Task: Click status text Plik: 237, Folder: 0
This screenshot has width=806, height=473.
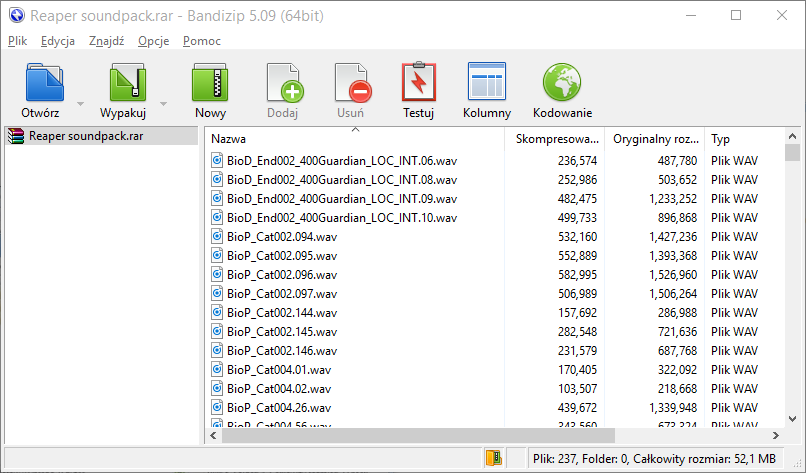Action: pyautogui.click(x=580, y=459)
